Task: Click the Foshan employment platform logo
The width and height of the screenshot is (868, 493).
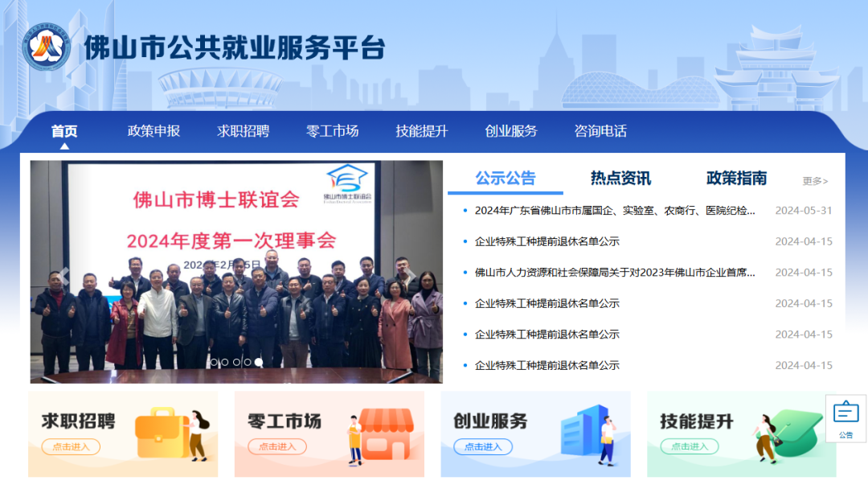Action: pos(47,48)
